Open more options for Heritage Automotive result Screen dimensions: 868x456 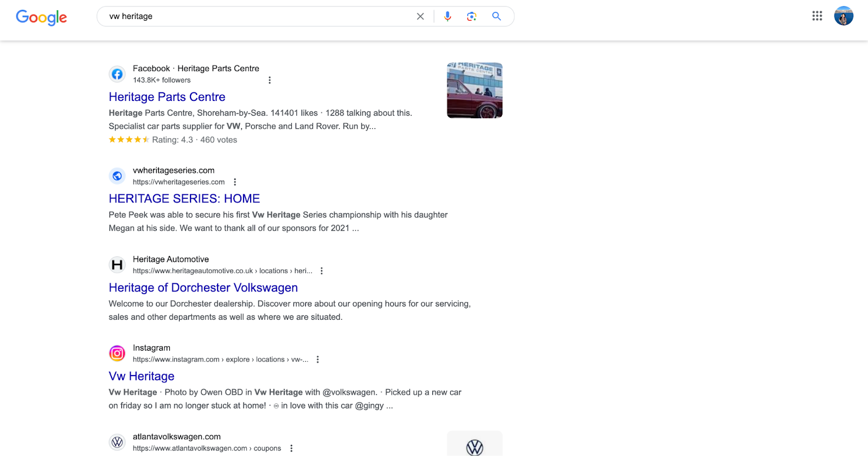pyautogui.click(x=322, y=271)
